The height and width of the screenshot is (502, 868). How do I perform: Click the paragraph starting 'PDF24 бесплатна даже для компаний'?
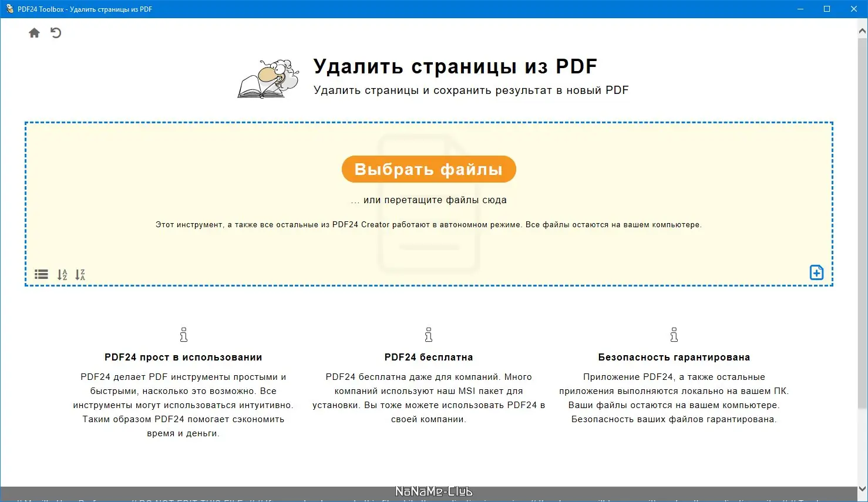(429, 398)
